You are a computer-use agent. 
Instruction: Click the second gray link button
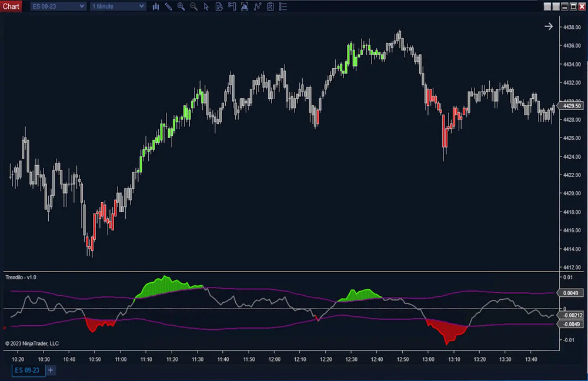tap(556, 6)
